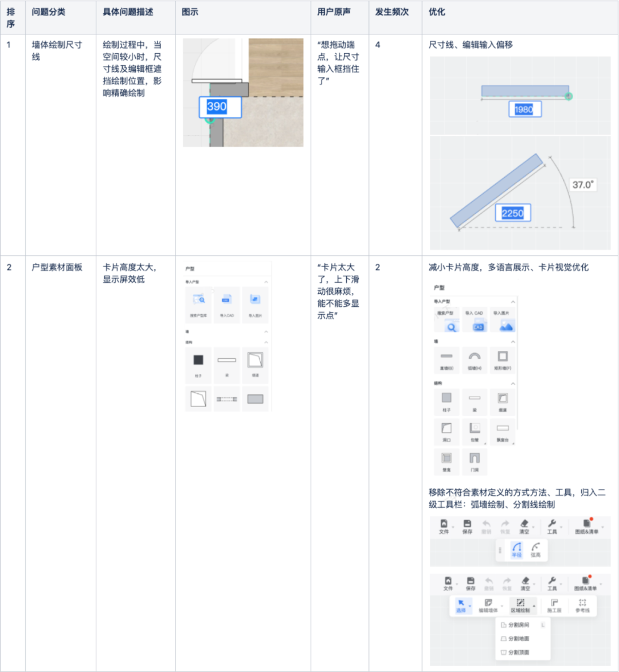Click the 用户原声 column header

tap(334, 12)
